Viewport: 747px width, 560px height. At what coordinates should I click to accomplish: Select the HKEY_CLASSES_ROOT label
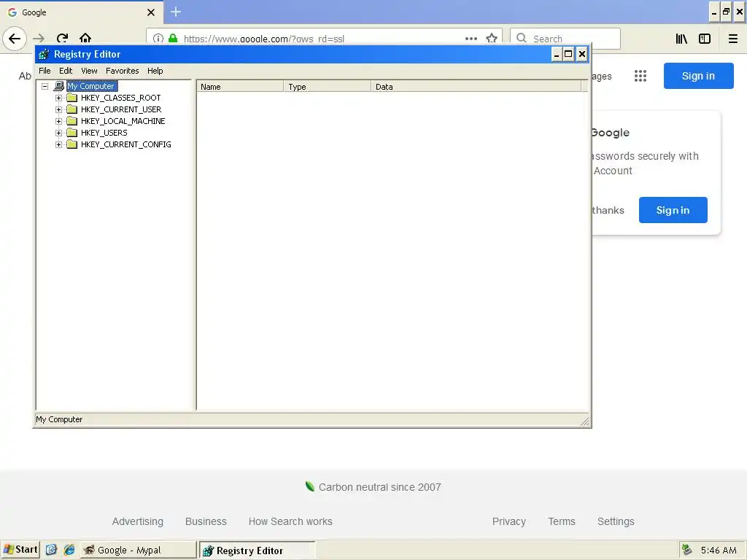(120, 98)
